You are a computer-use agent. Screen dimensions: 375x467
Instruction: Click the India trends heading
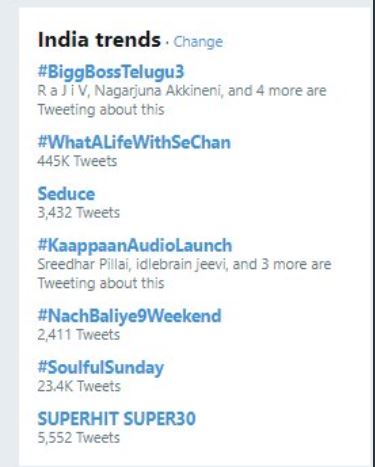click(x=99, y=40)
